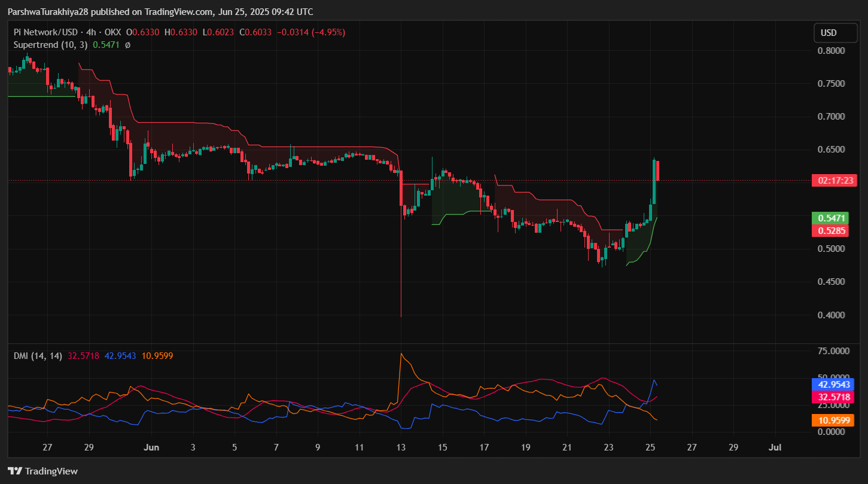The image size is (868, 484).
Task: Select the Pi Network/USD symbol title
Action: coord(44,32)
